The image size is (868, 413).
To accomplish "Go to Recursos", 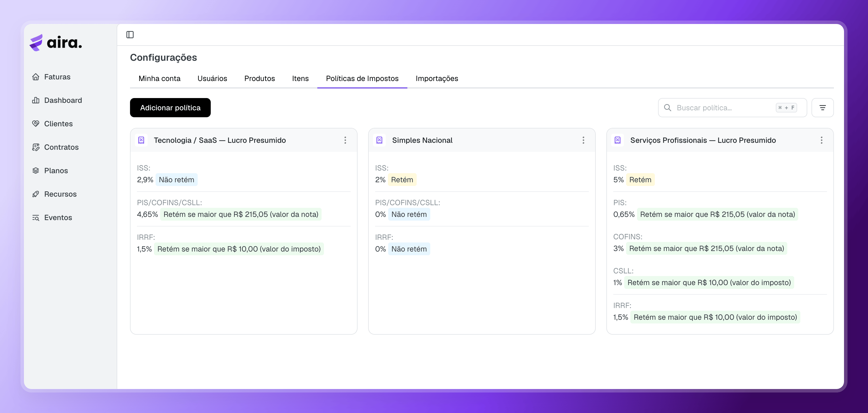I will (x=60, y=194).
